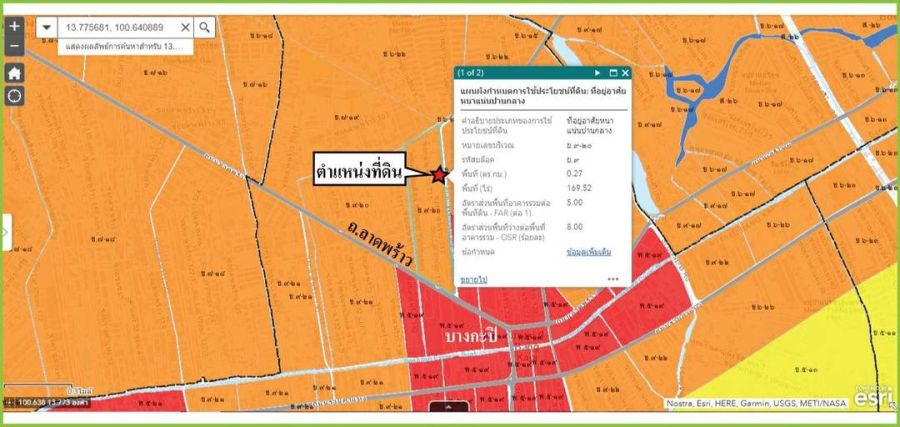
Task: Expand the bottom attribute table handle
Action: [450, 408]
